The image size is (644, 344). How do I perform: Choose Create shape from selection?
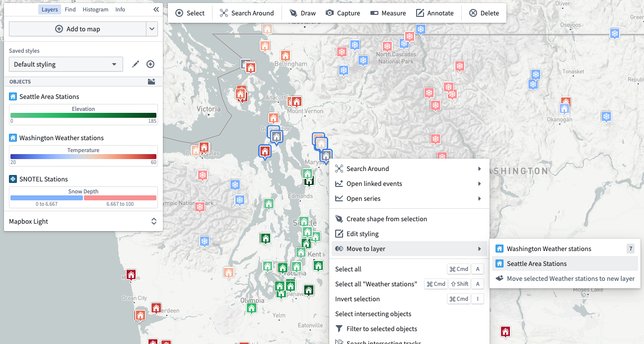point(409,219)
